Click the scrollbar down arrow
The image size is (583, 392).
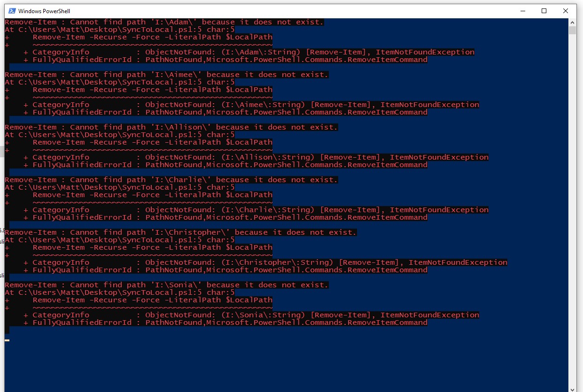pyautogui.click(x=572, y=389)
